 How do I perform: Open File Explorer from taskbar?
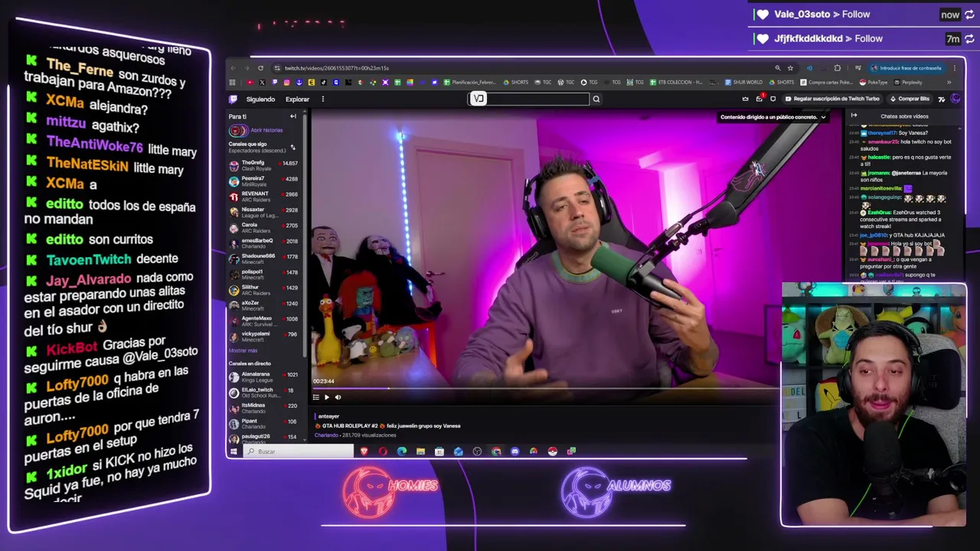pyautogui.click(x=420, y=452)
